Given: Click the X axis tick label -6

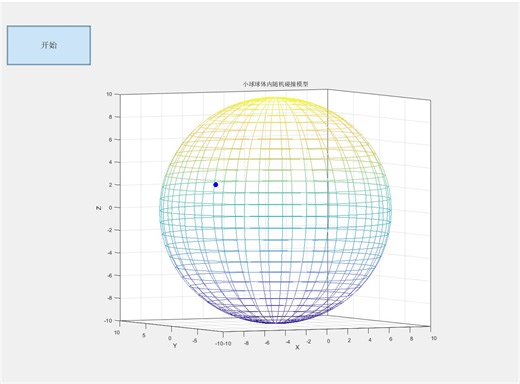Looking at the screenshot, I should pyautogui.click(x=267, y=342).
